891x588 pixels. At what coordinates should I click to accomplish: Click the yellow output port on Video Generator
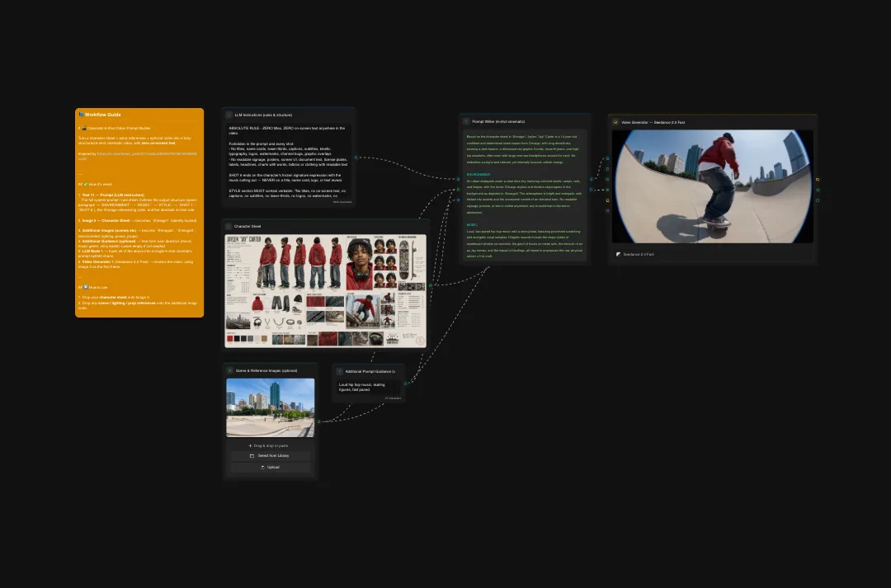[x=818, y=180]
